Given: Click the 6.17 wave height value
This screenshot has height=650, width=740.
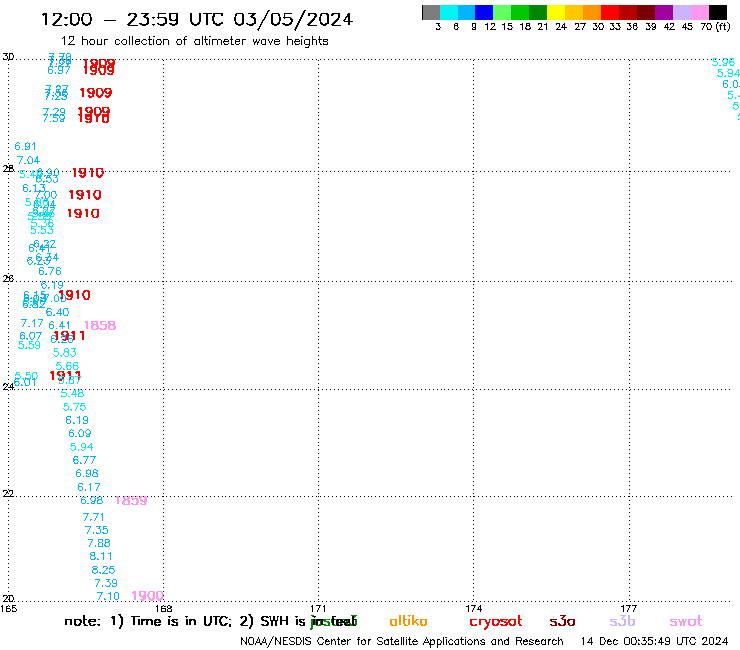Looking at the screenshot, I should pos(89,487).
